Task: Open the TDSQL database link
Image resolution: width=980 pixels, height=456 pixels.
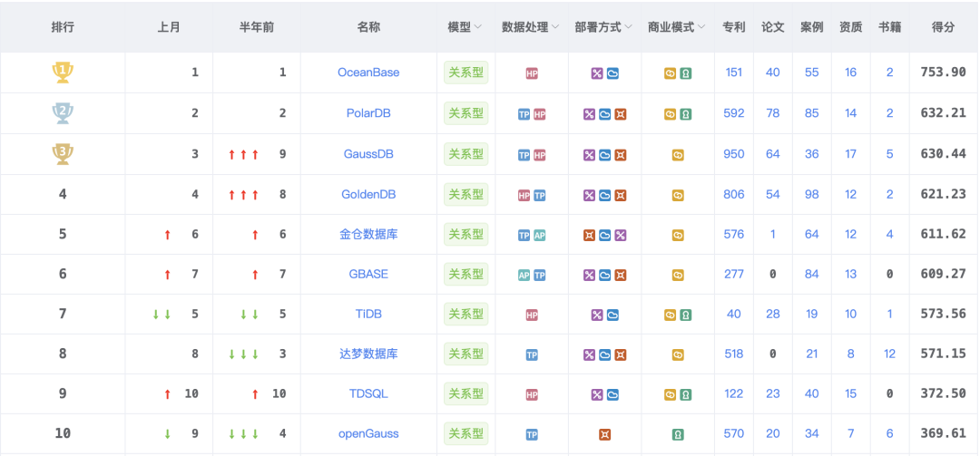Action: pyautogui.click(x=368, y=393)
